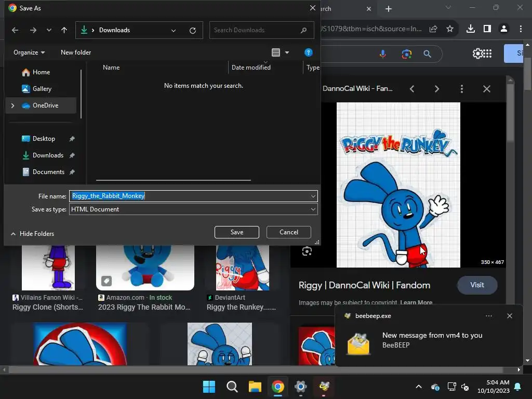Open pinned Downloads folder in sidebar
This screenshot has height=399, width=532.
(x=48, y=155)
